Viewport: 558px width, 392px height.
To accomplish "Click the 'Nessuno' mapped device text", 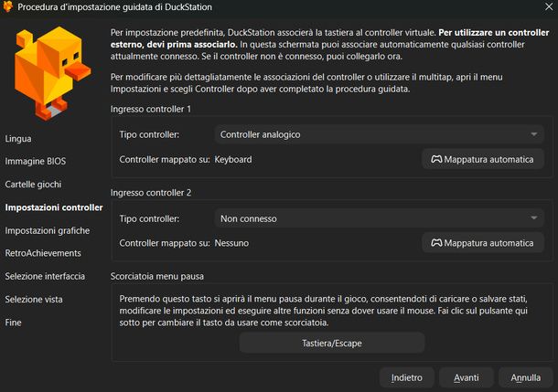I will pyautogui.click(x=231, y=243).
